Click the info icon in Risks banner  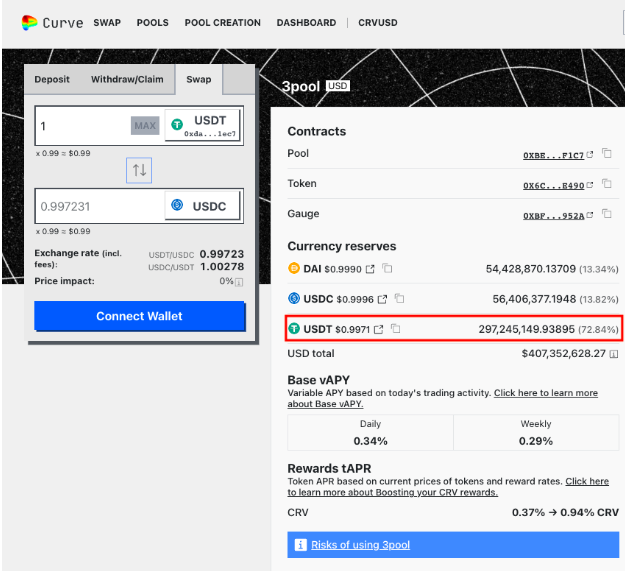(x=301, y=545)
